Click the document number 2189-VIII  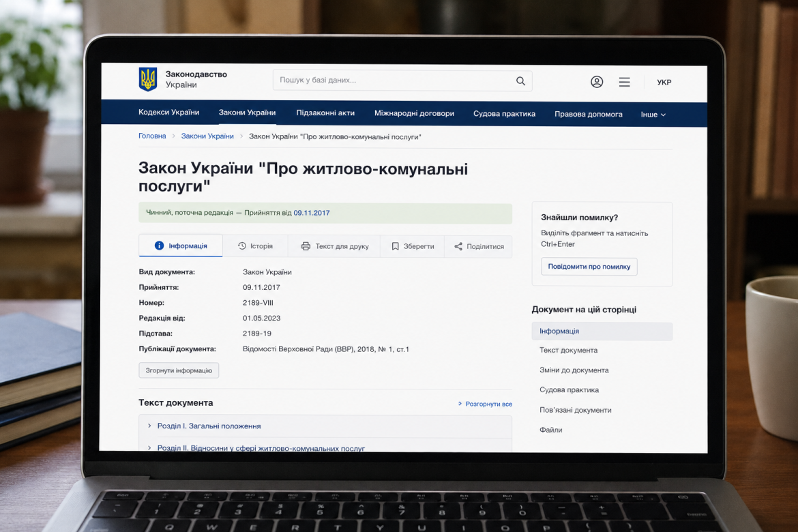pos(258,302)
